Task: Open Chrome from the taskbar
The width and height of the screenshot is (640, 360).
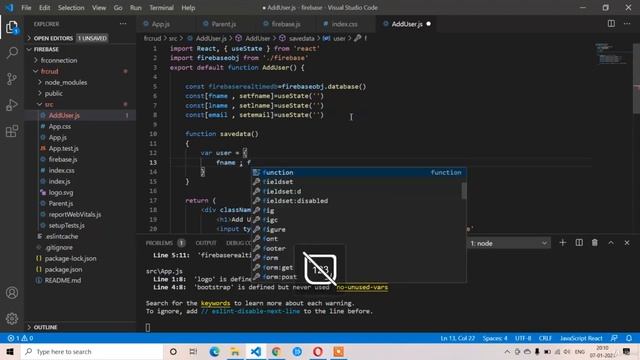Action: [276, 351]
